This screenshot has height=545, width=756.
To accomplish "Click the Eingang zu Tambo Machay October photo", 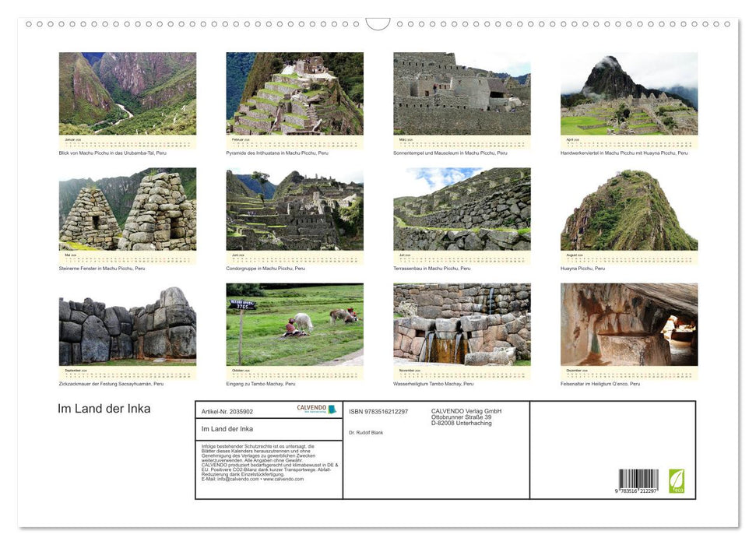I will tap(294, 327).
